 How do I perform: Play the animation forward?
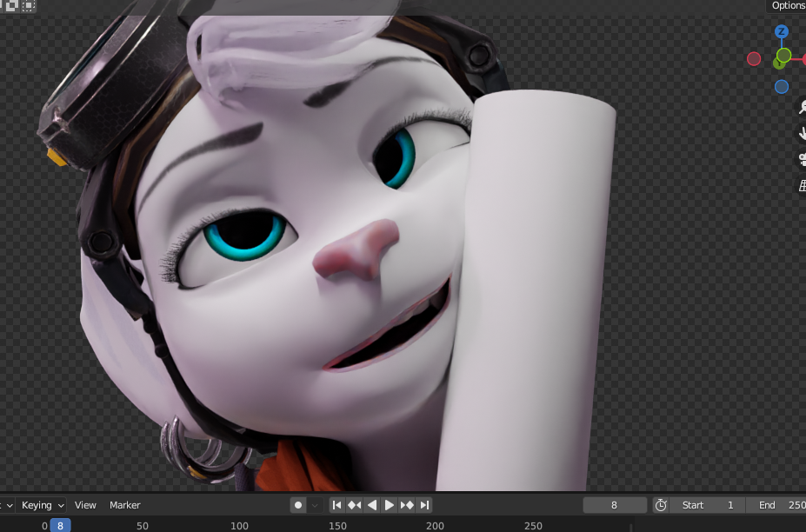[390, 505]
